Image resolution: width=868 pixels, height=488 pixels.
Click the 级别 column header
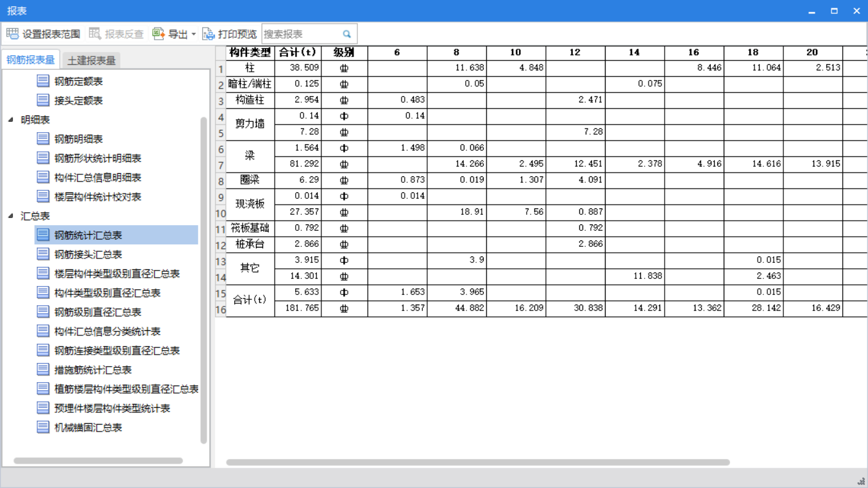click(x=344, y=53)
